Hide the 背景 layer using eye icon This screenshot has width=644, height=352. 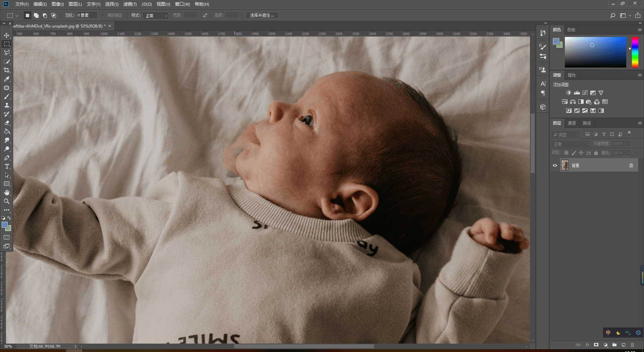click(555, 166)
